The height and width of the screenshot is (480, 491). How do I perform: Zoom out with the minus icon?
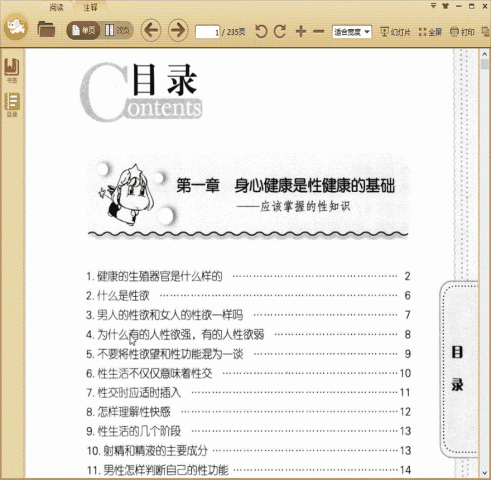click(x=318, y=32)
